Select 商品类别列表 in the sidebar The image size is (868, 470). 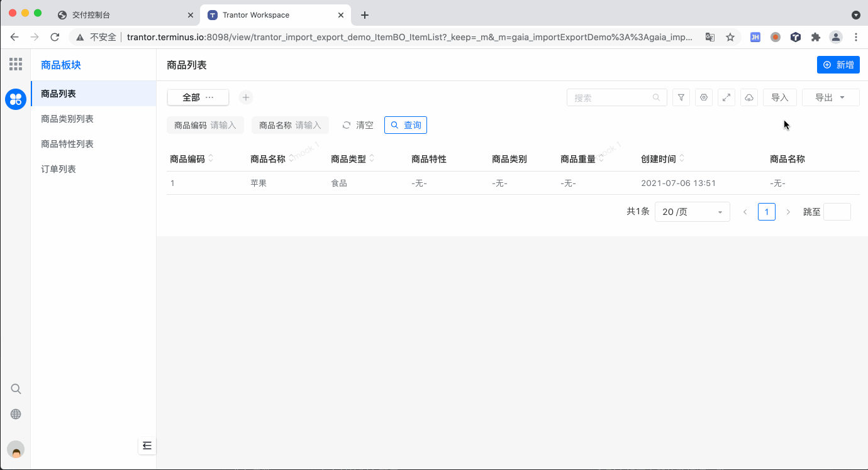click(x=93, y=119)
